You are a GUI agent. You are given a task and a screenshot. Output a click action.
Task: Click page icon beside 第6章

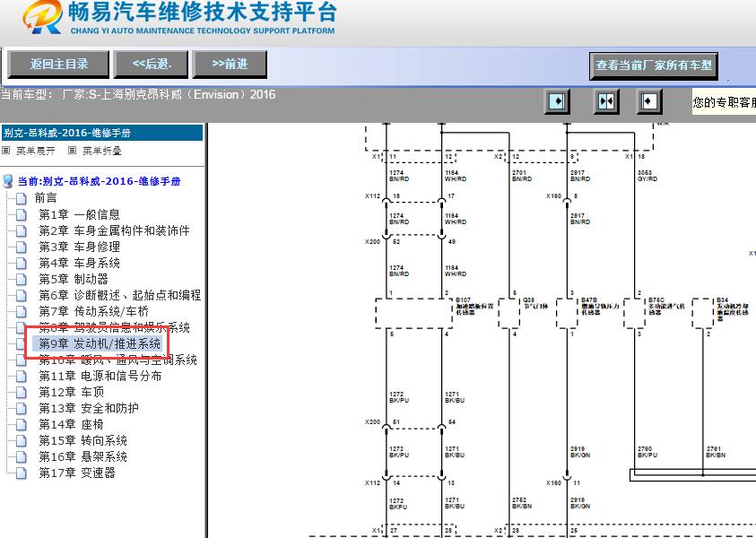coord(21,296)
